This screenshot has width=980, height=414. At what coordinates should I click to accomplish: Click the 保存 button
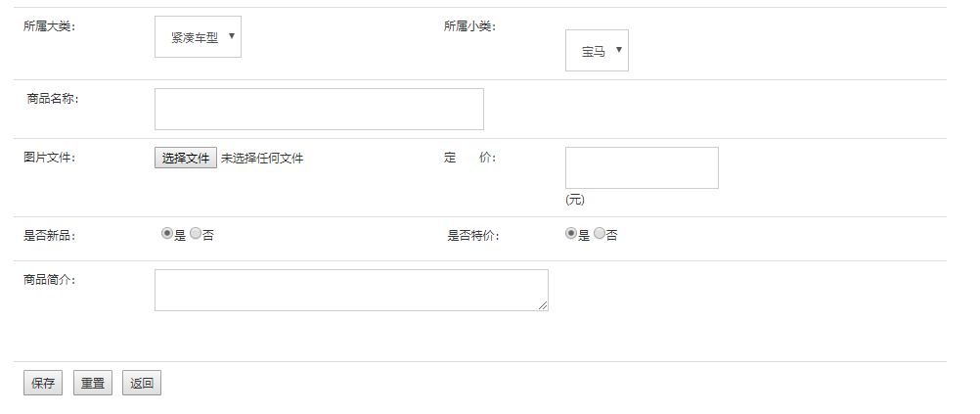[43, 384]
